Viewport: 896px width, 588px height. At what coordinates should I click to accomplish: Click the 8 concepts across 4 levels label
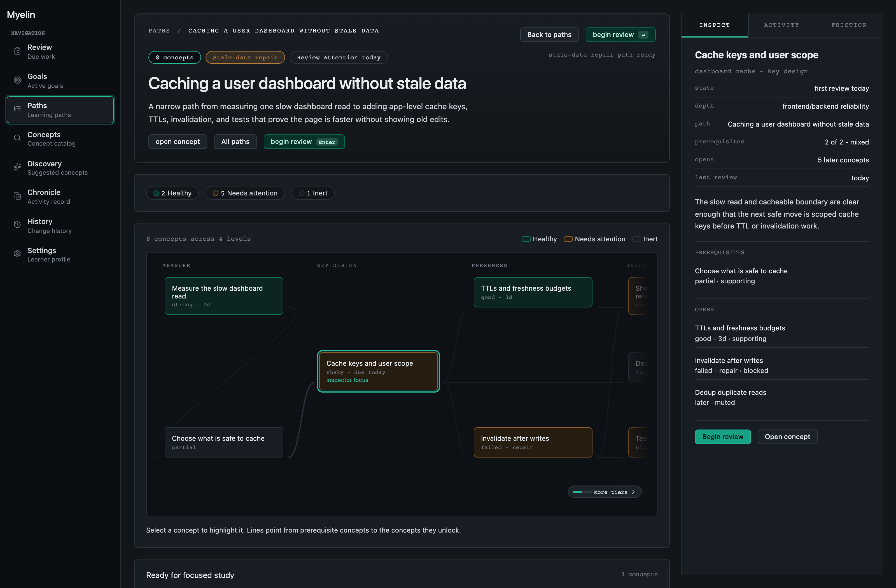click(199, 239)
